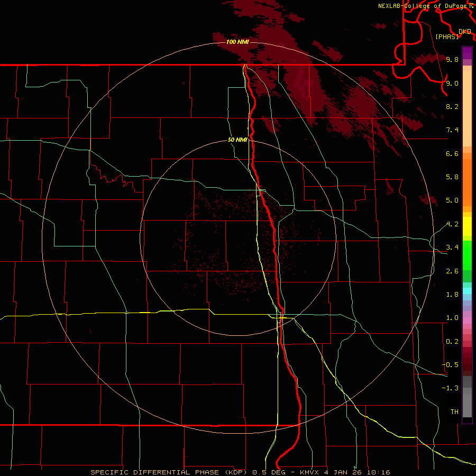The width and height of the screenshot is (476, 476).
Task: Click the 4.2 scale value
Action: 452,224
